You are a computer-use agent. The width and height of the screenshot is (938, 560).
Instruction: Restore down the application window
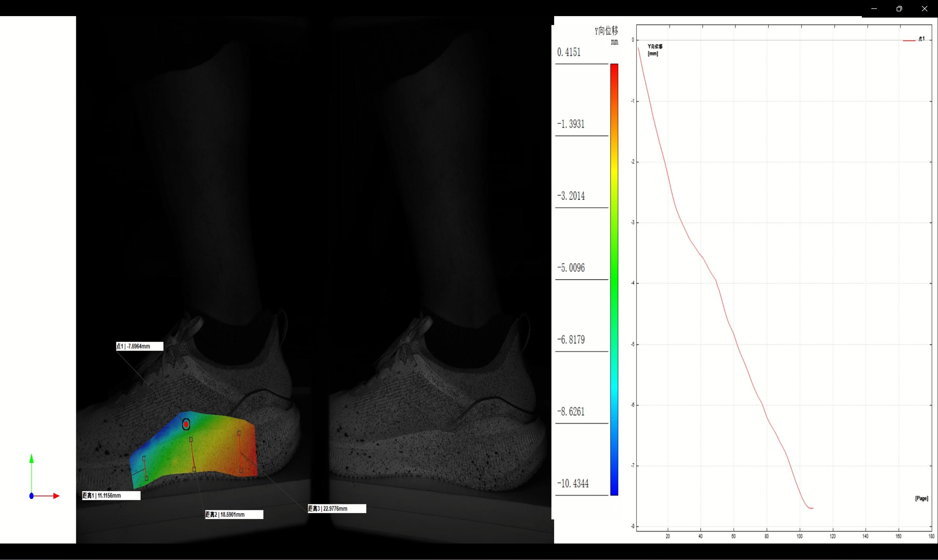point(899,8)
